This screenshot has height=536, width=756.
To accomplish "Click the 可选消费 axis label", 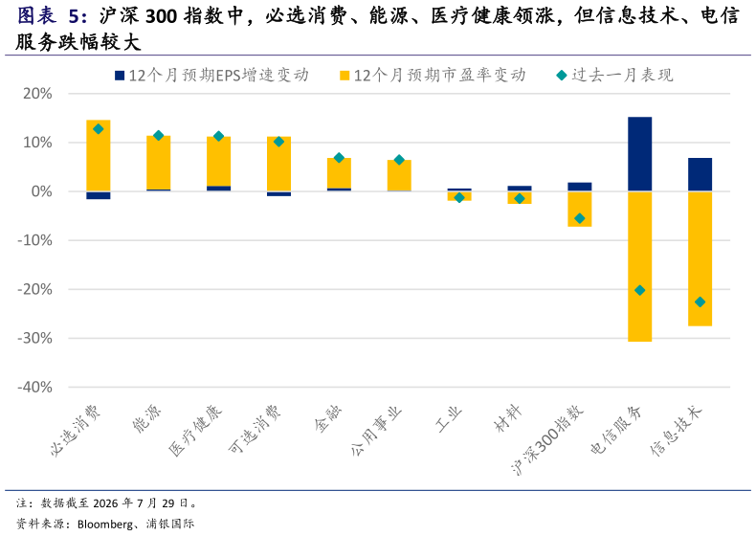I will click(x=255, y=430).
